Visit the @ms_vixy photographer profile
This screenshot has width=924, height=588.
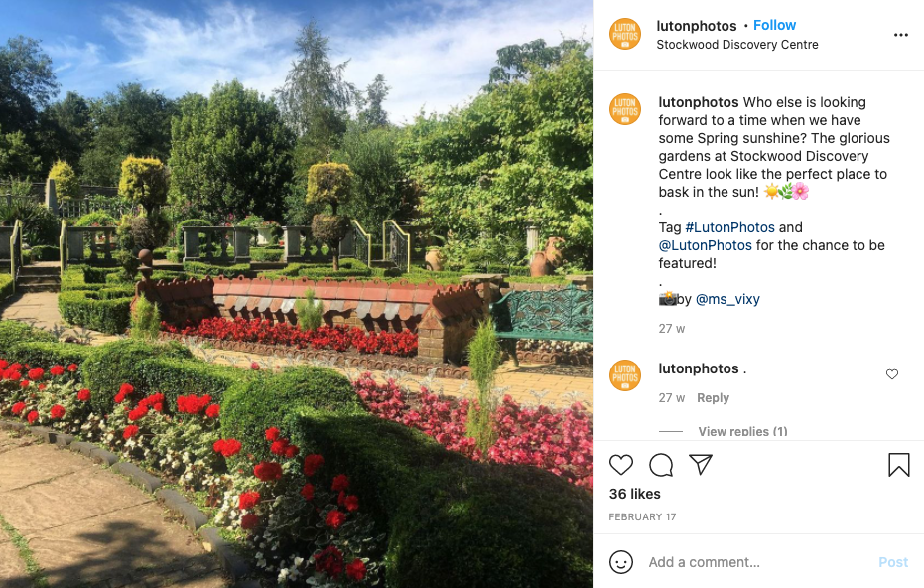tap(727, 299)
